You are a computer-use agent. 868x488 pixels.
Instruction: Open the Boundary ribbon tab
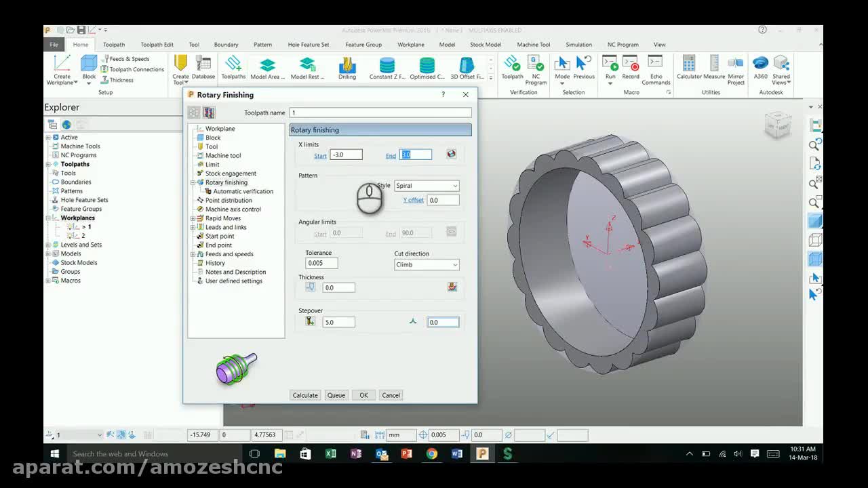(x=226, y=45)
